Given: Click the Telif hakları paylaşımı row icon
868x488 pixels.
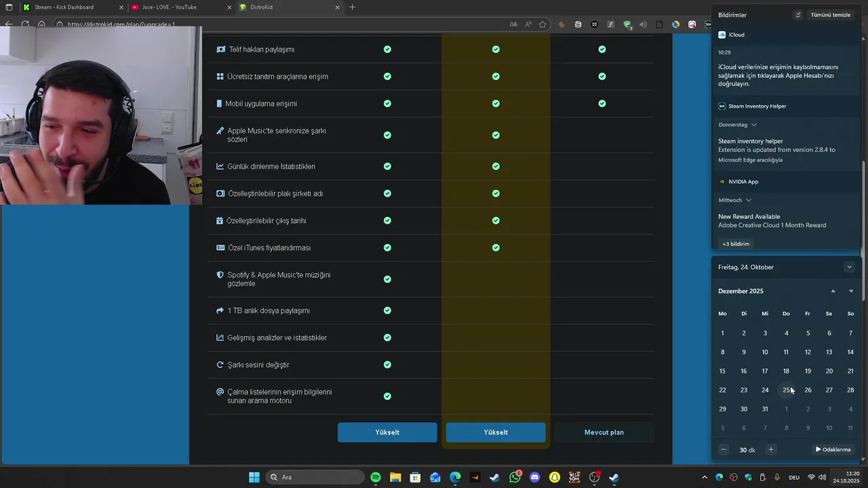Looking at the screenshot, I should click(x=220, y=49).
